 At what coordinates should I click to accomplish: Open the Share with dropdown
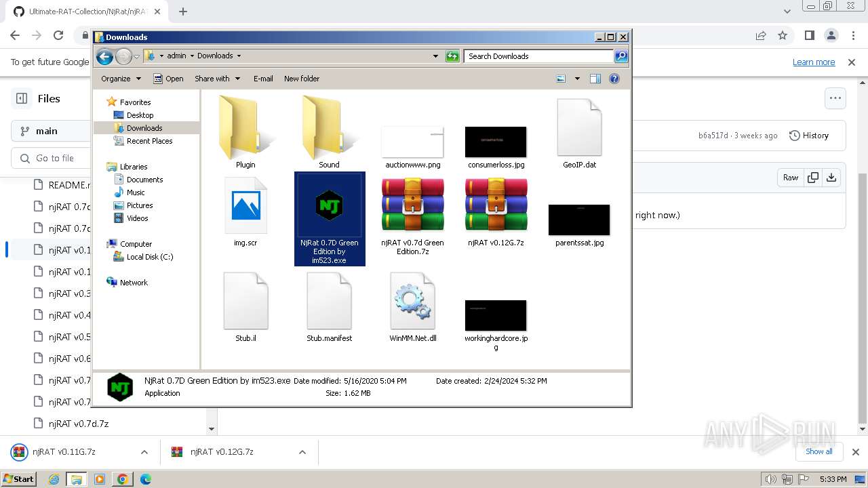click(x=217, y=79)
